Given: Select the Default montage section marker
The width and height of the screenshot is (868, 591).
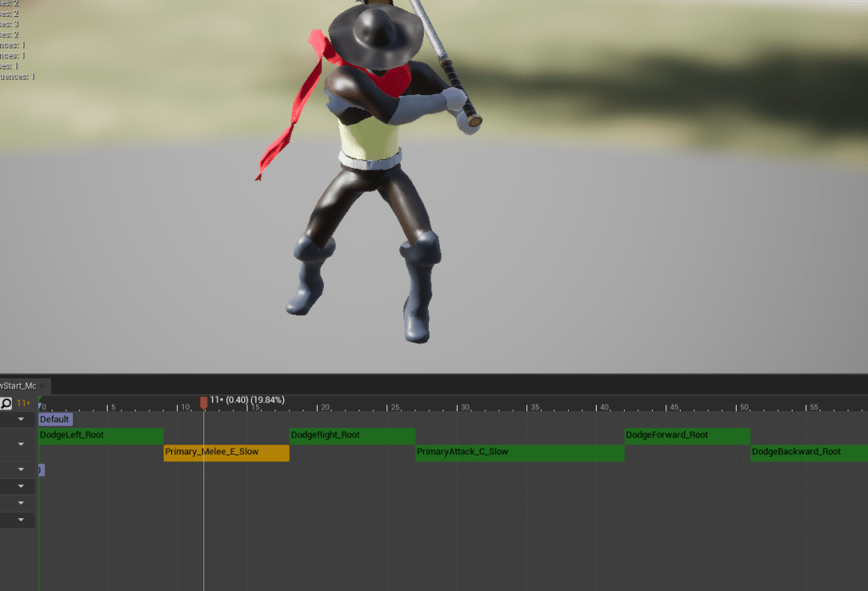Looking at the screenshot, I should (x=55, y=419).
